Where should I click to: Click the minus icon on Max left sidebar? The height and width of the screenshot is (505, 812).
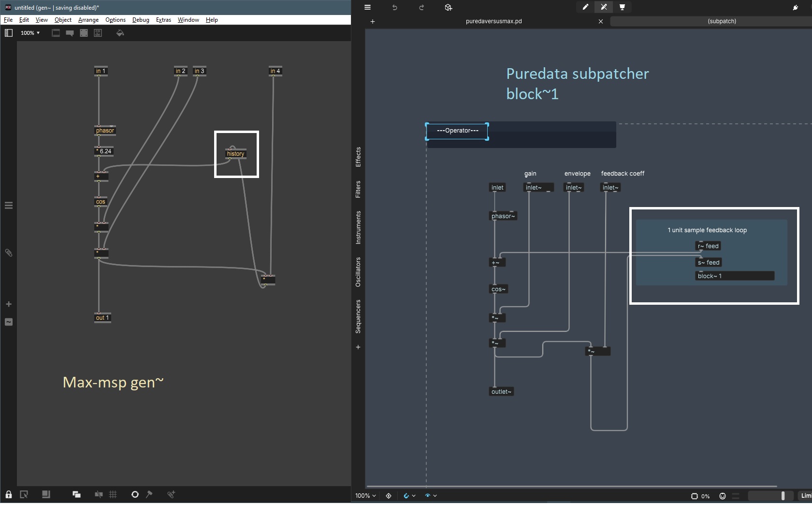pyautogui.click(x=9, y=322)
